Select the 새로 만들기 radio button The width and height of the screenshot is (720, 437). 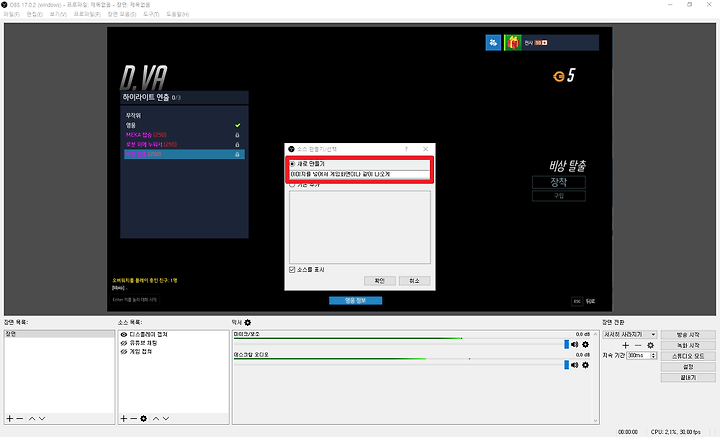point(292,163)
